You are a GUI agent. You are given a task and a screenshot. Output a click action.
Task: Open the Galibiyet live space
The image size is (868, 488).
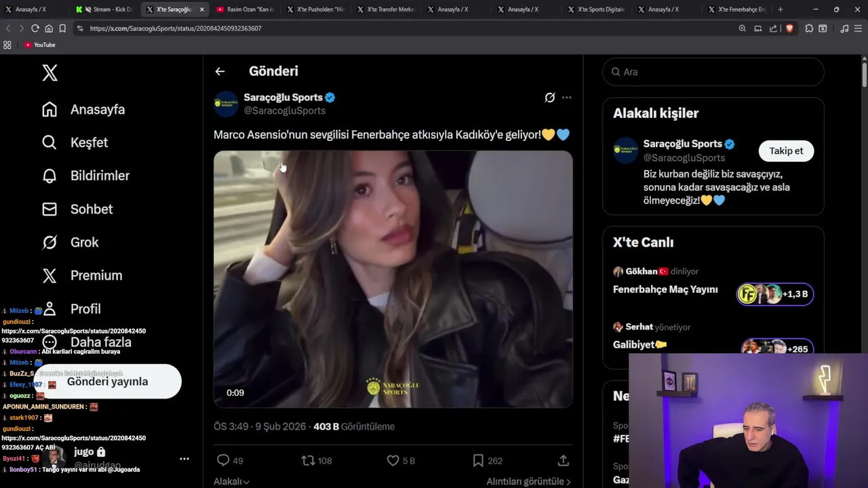[x=639, y=344]
